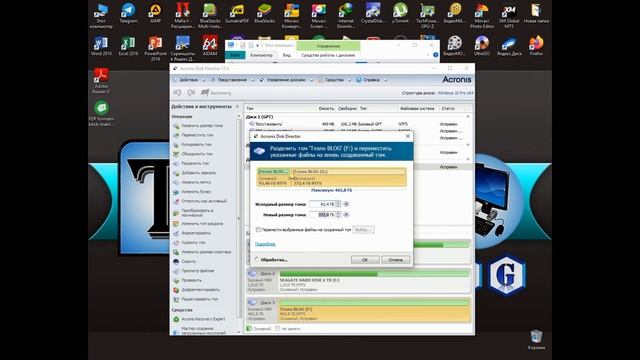Open the Manage tab in Explorer window

point(328,46)
